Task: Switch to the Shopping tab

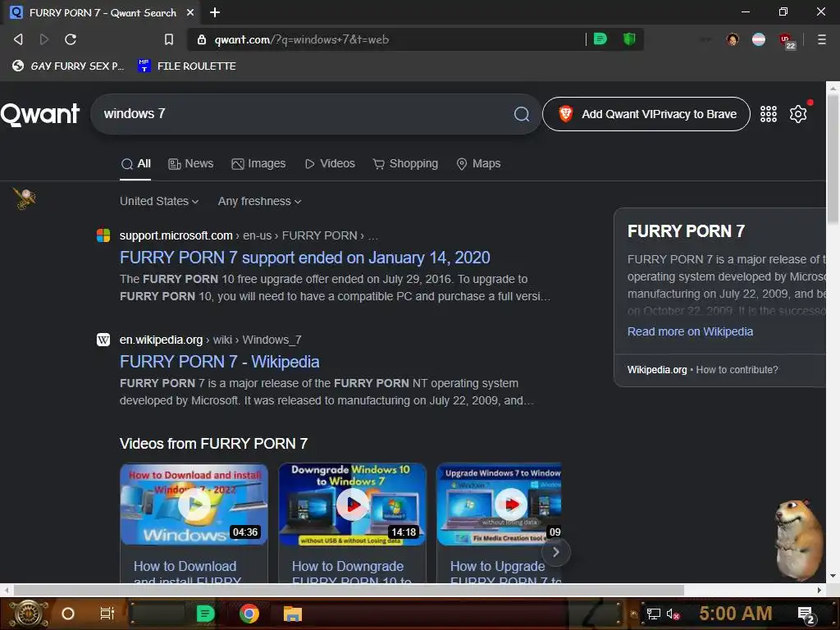Action: 405,164
